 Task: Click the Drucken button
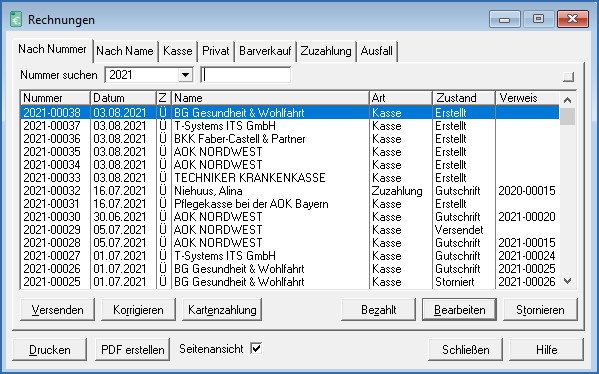[50, 350]
